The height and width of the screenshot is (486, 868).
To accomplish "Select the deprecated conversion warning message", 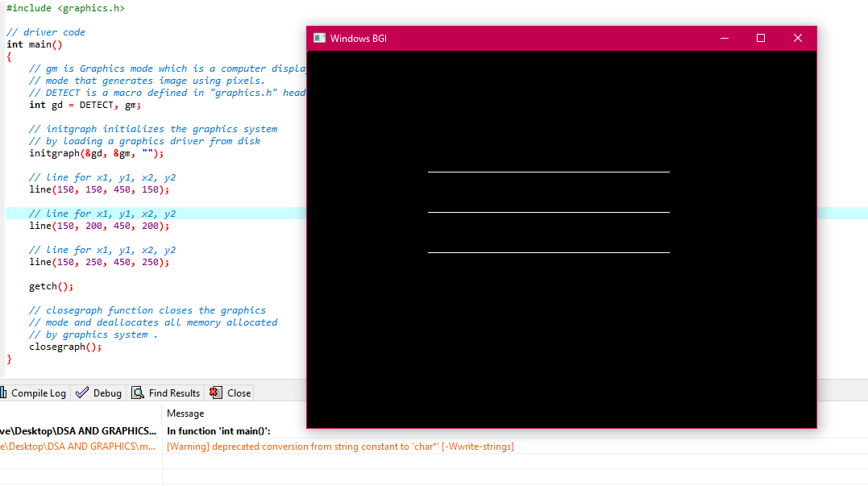I will pyautogui.click(x=338, y=446).
